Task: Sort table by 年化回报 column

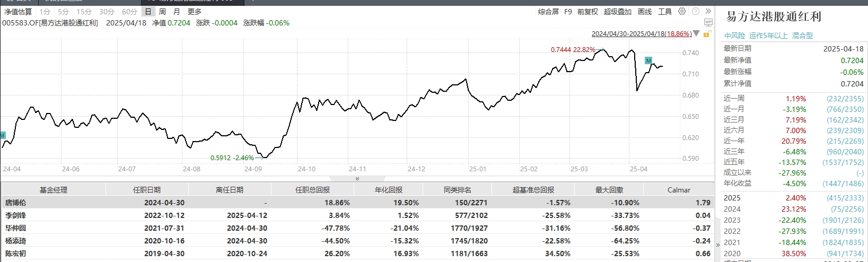Action: [x=388, y=190]
